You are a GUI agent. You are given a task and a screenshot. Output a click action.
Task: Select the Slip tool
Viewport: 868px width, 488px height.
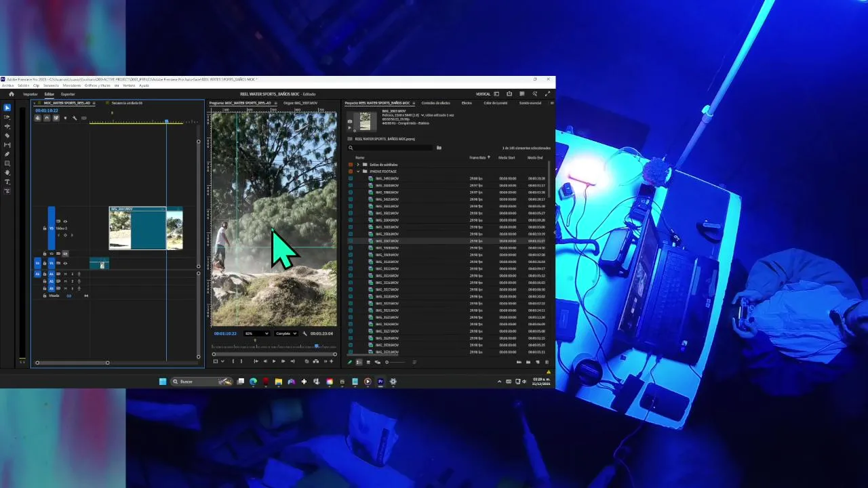point(7,145)
